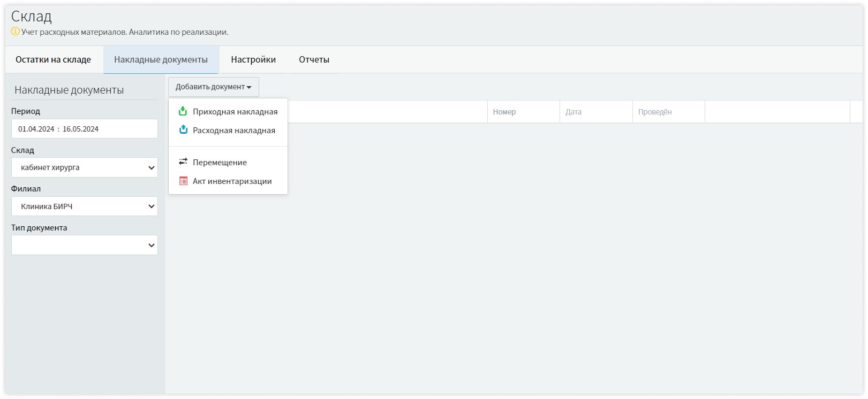868x399 pixels.
Task: Click the Проведён column header
Action: click(655, 112)
